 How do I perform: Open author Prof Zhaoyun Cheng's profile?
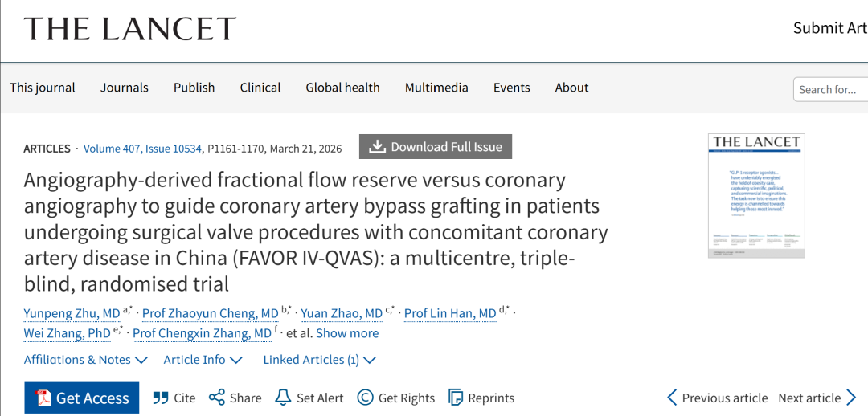click(x=210, y=313)
